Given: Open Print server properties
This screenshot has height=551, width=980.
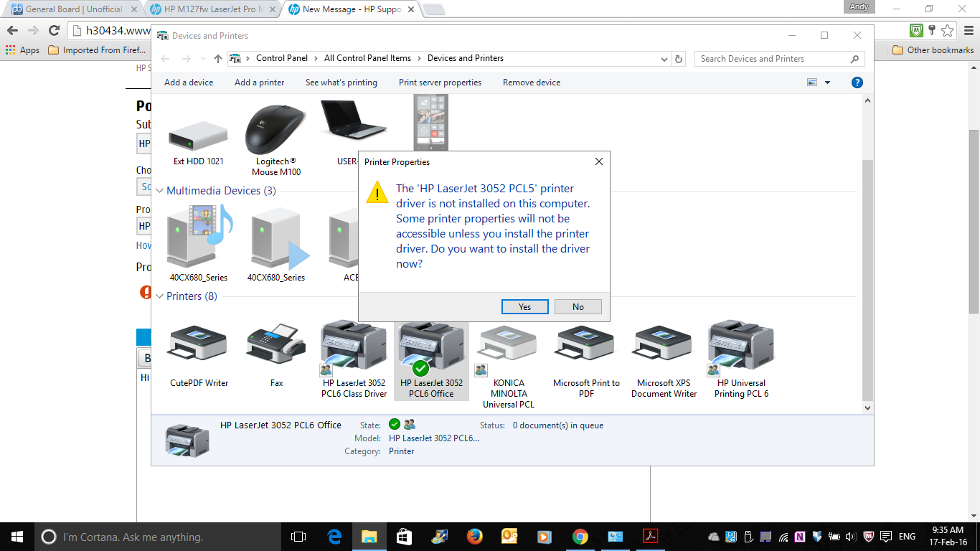Looking at the screenshot, I should pos(440,83).
